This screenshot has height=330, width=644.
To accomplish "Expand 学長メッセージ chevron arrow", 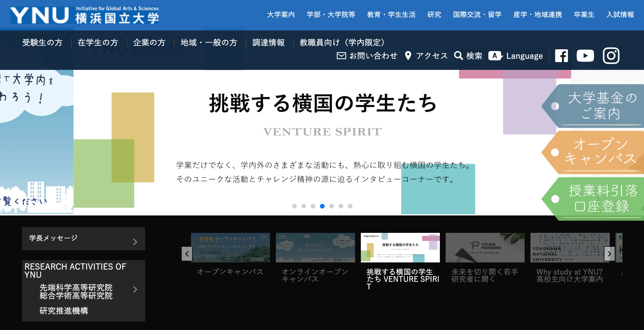I will pos(135,242).
